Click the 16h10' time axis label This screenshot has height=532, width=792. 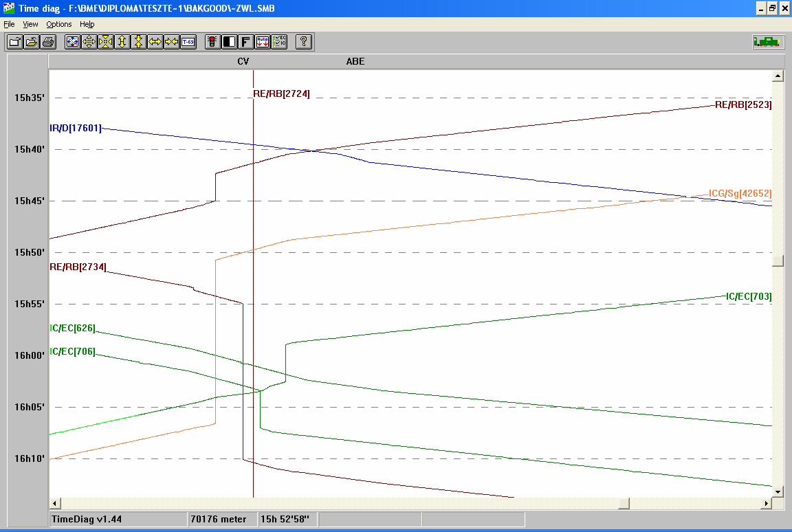pyautogui.click(x=30, y=459)
